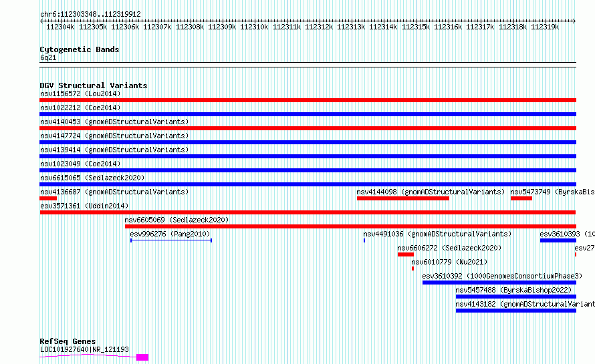Click the 112312k ruler tick label
595x364 pixels.
[x=319, y=27]
